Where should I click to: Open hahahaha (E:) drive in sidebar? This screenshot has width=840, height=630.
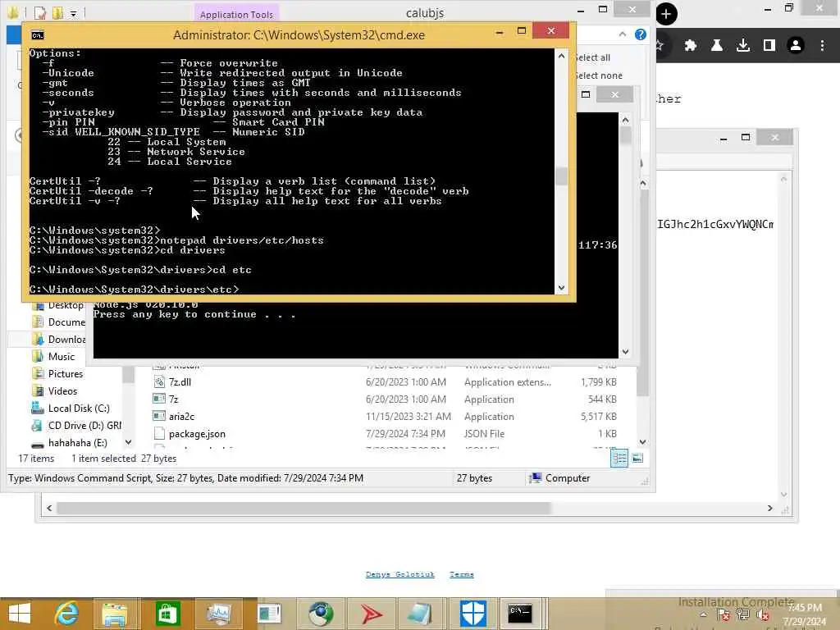(x=69, y=442)
